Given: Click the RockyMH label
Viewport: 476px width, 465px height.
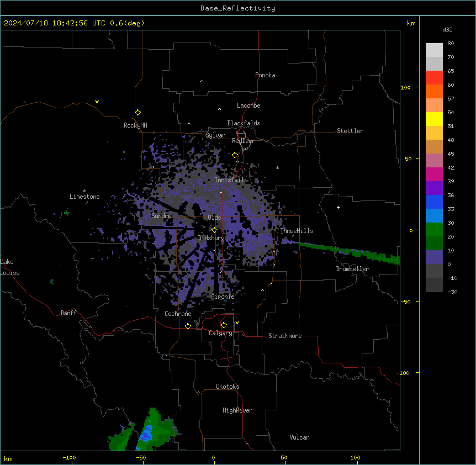Looking at the screenshot, I should (135, 125).
